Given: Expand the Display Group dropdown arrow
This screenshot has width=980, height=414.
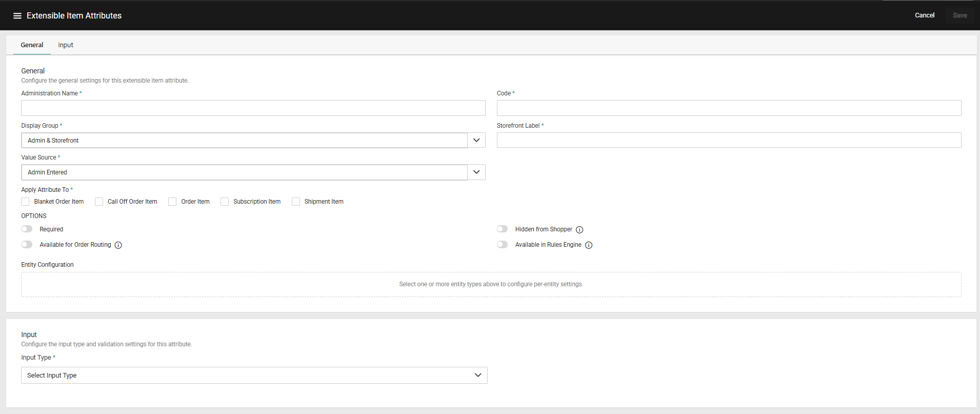Looking at the screenshot, I should pos(476,140).
